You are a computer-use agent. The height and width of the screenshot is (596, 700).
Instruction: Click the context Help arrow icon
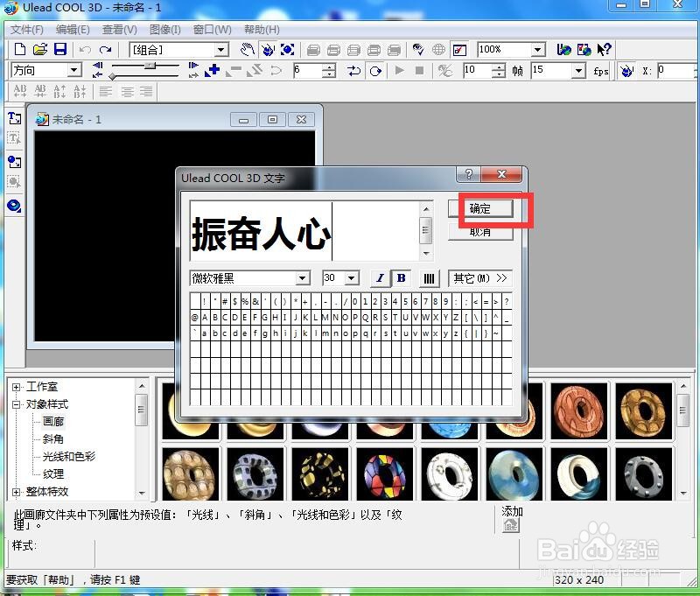tap(604, 49)
